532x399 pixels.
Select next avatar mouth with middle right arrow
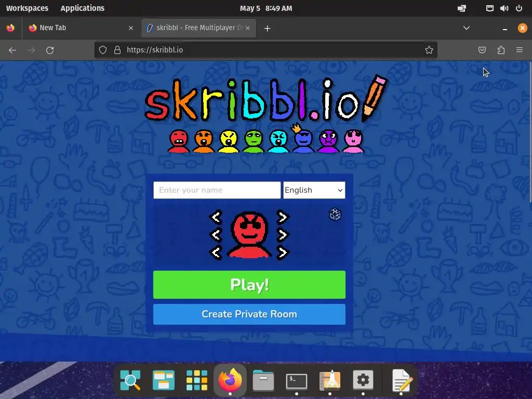282,235
